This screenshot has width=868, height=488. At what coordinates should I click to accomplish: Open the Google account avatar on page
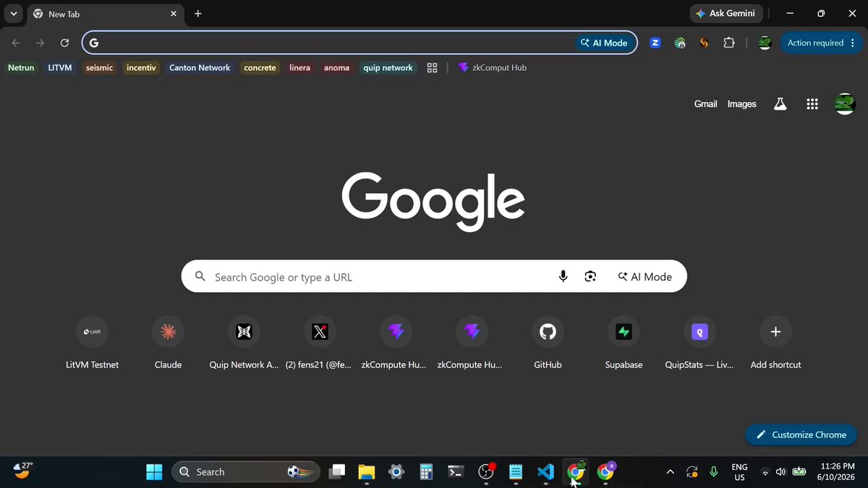coord(845,104)
